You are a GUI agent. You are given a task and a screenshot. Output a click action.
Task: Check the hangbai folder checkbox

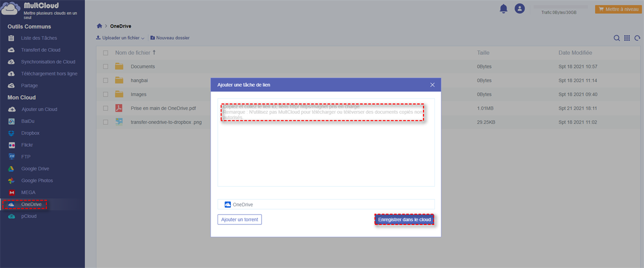106,80
